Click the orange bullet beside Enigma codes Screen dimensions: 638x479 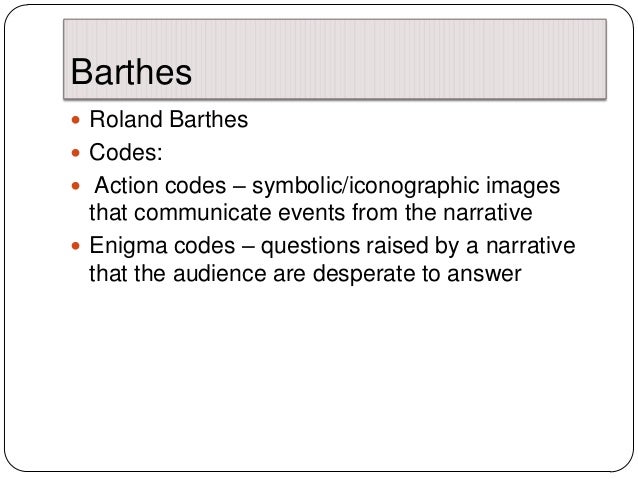tap(76, 246)
